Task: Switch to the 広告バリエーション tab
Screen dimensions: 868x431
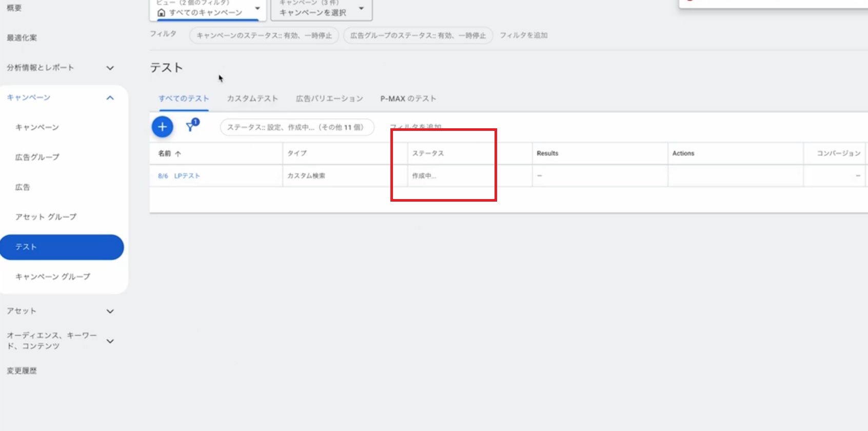Action: 329,99
